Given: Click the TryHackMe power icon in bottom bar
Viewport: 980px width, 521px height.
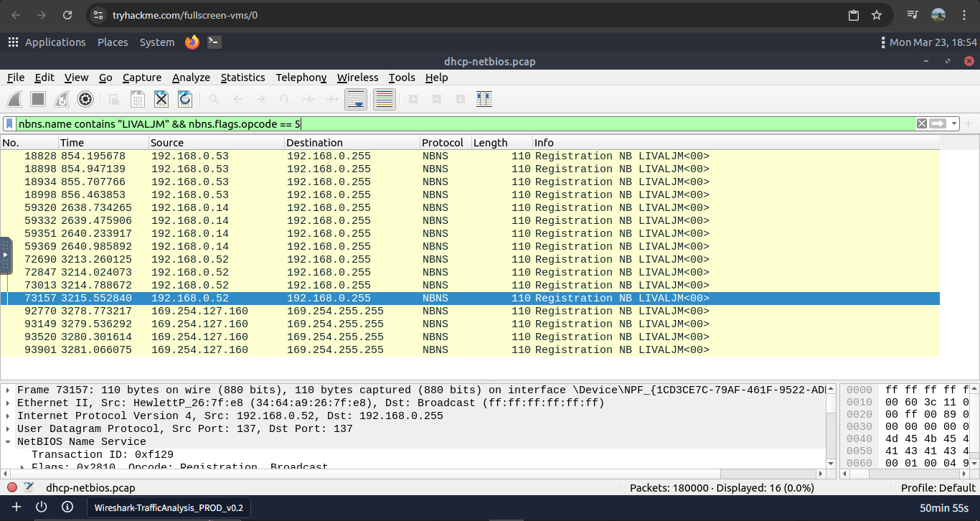Looking at the screenshot, I should point(42,507).
